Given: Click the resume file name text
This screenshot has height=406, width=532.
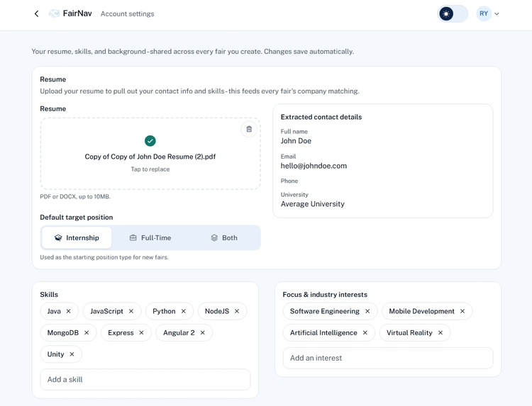Looking at the screenshot, I should pyautogui.click(x=150, y=157).
